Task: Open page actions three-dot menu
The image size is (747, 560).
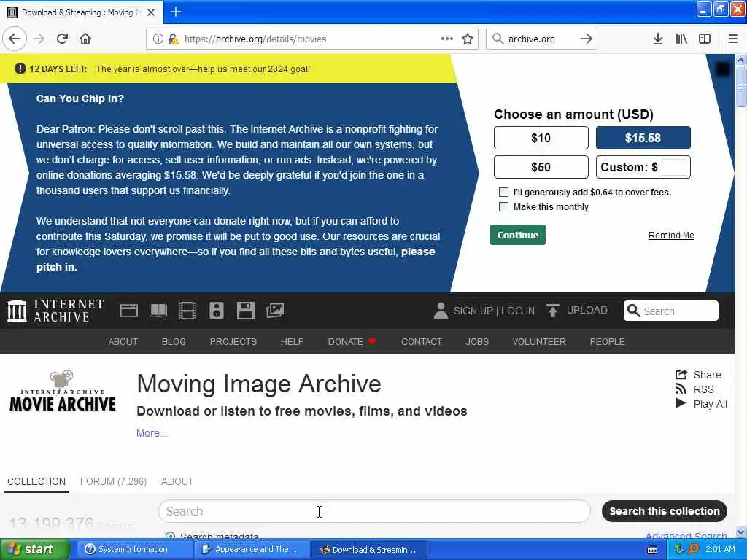Action: click(447, 39)
